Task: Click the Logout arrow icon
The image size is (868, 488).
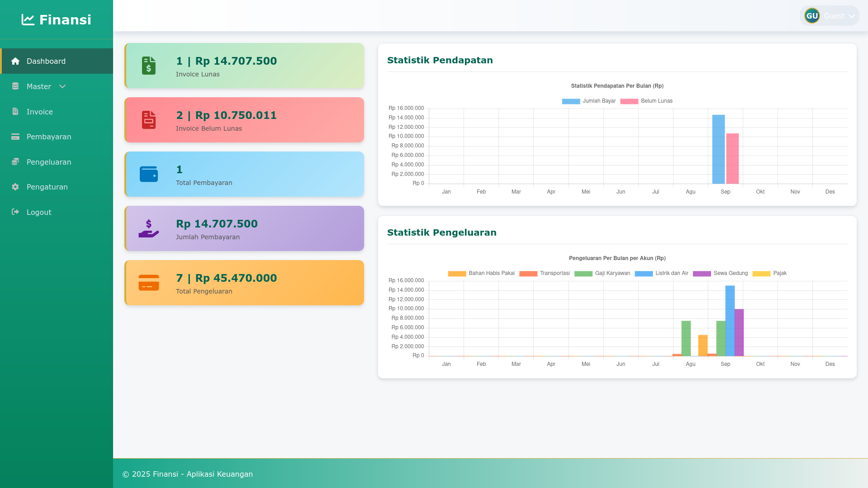Action: point(15,212)
